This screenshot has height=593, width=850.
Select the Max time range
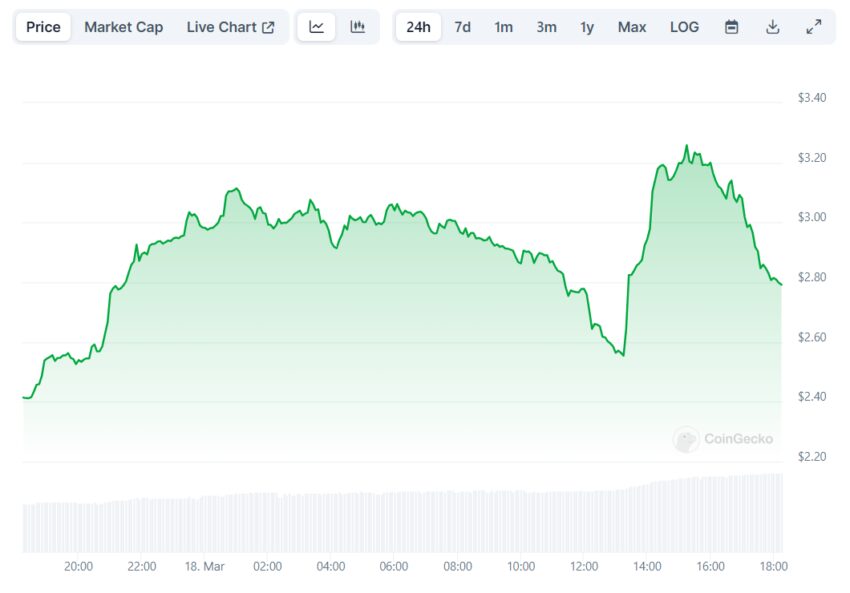pos(631,27)
